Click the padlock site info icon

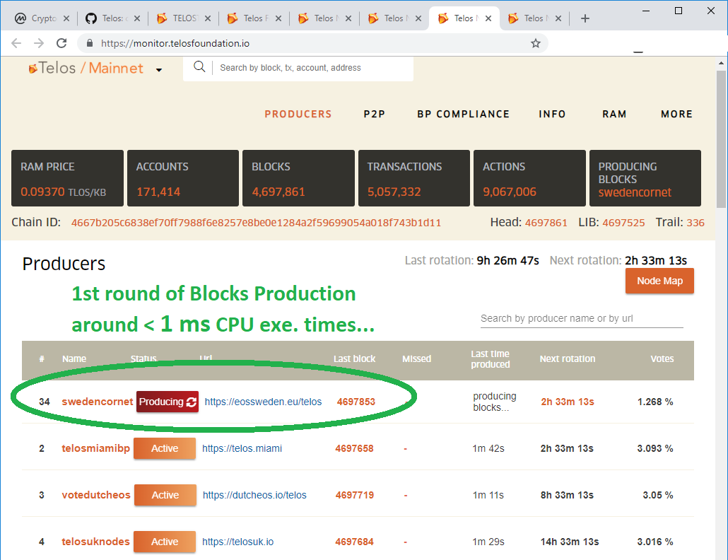(90, 43)
